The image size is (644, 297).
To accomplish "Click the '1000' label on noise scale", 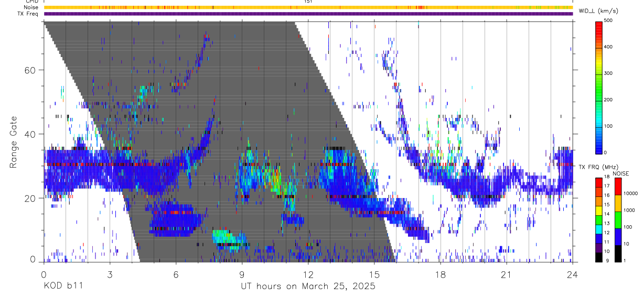I will [629, 210].
